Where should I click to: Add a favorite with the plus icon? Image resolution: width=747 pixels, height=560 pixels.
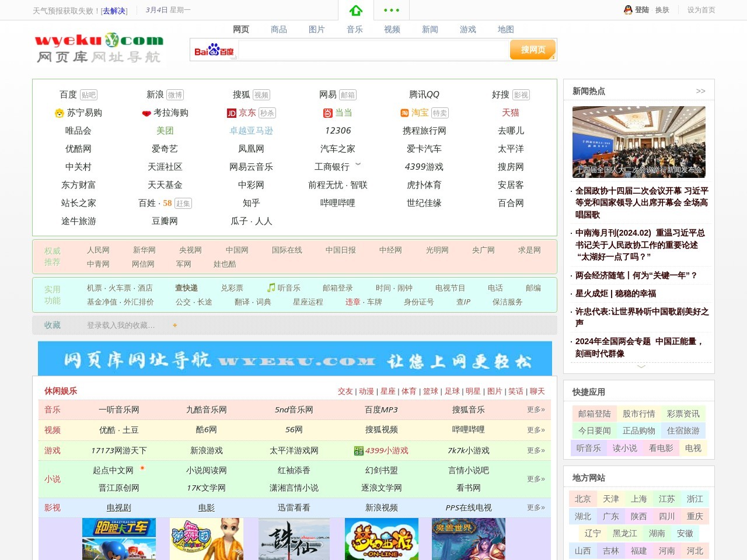click(x=174, y=325)
